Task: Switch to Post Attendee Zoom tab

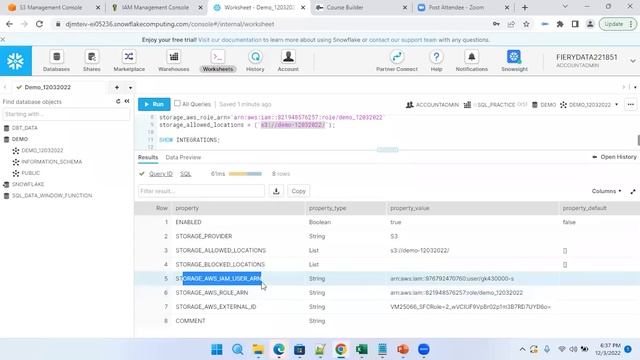Action: tap(463, 7)
